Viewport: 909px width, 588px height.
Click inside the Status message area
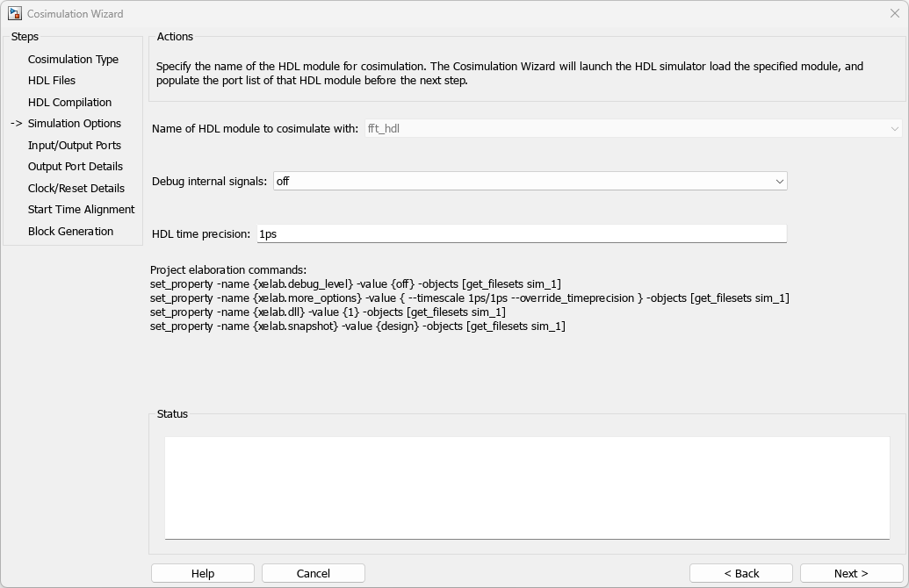(527, 487)
